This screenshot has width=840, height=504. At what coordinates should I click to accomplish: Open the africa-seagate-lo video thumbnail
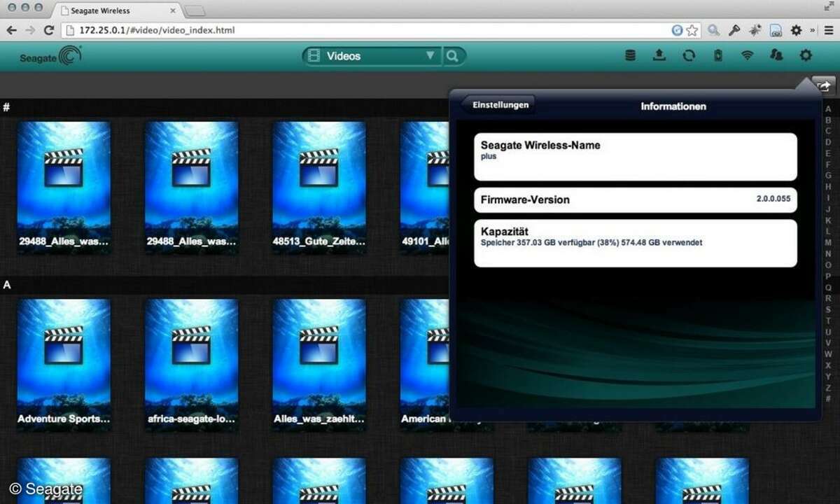[191, 364]
